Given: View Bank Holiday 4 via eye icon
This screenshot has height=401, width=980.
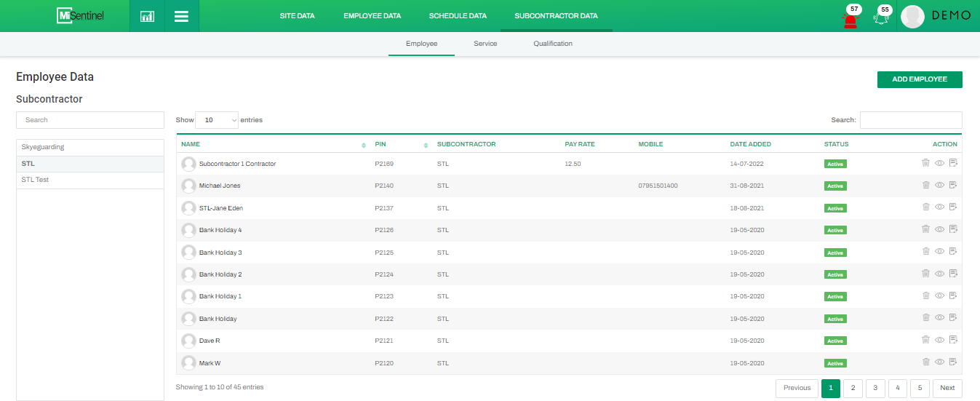Looking at the screenshot, I should pos(939,229).
